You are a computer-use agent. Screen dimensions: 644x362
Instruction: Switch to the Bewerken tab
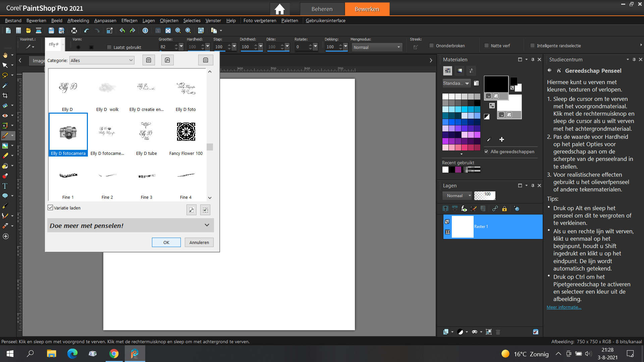coord(367,9)
